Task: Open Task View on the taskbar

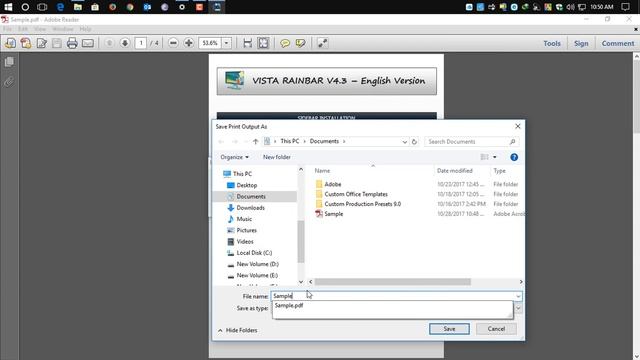Action: pos(42,7)
